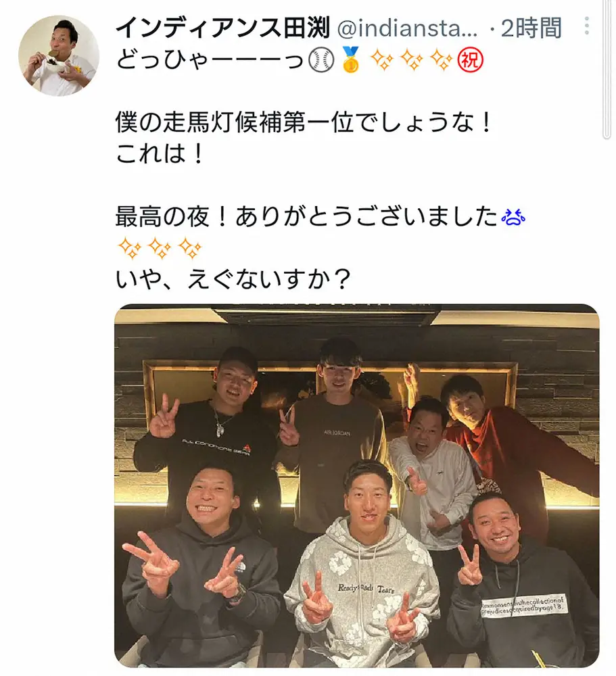Click the line 最高の夜！ありがとうございました
This screenshot has height=676, width=616.
(x=306, y=217)
